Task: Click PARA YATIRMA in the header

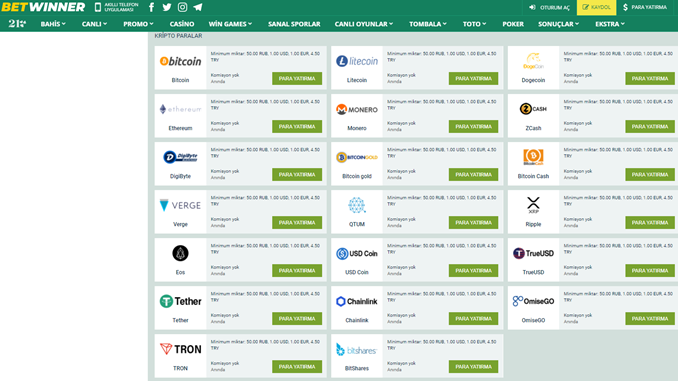Action: click(645, 7)
